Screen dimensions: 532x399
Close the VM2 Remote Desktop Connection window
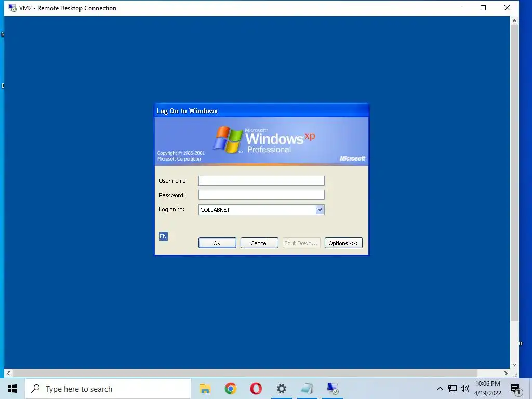[507, 8]
